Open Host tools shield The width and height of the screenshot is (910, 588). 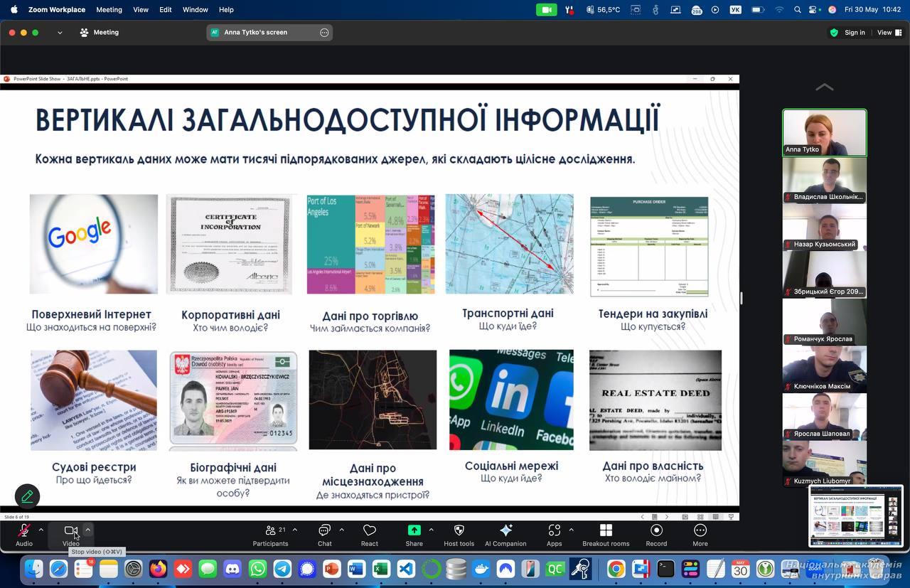(x=459, y=535)
